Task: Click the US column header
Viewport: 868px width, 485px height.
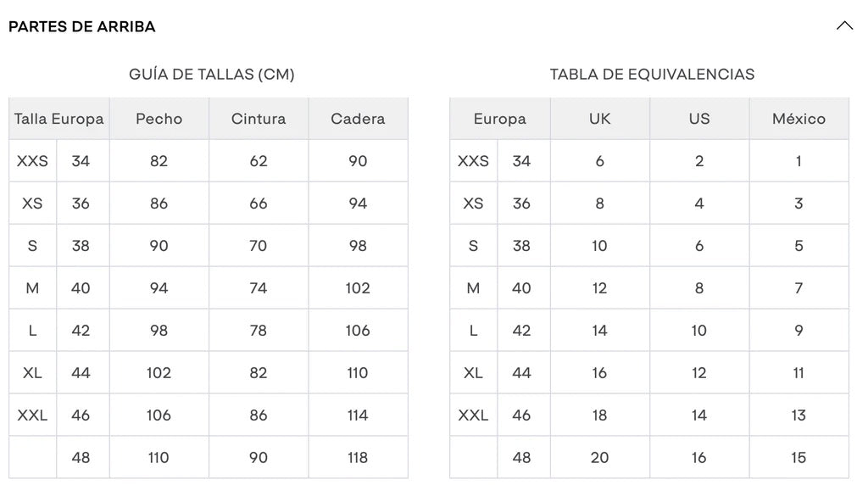Action: [699, 119]
